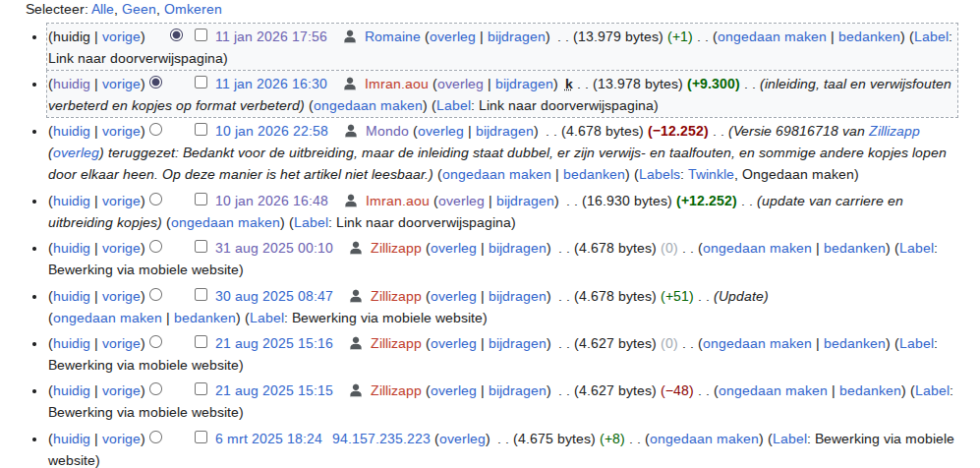Click the user icon beside Romaine

pos(349,36)
